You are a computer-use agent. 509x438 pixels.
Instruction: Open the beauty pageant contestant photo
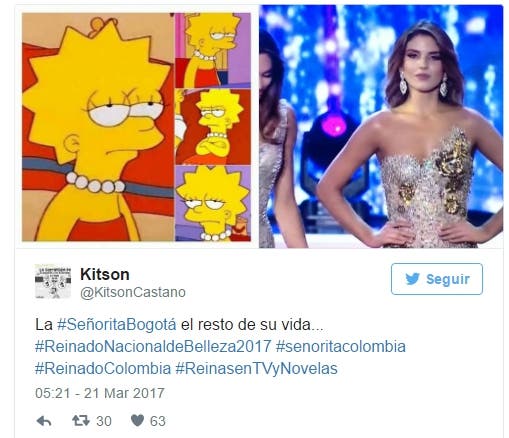point(381,127)
